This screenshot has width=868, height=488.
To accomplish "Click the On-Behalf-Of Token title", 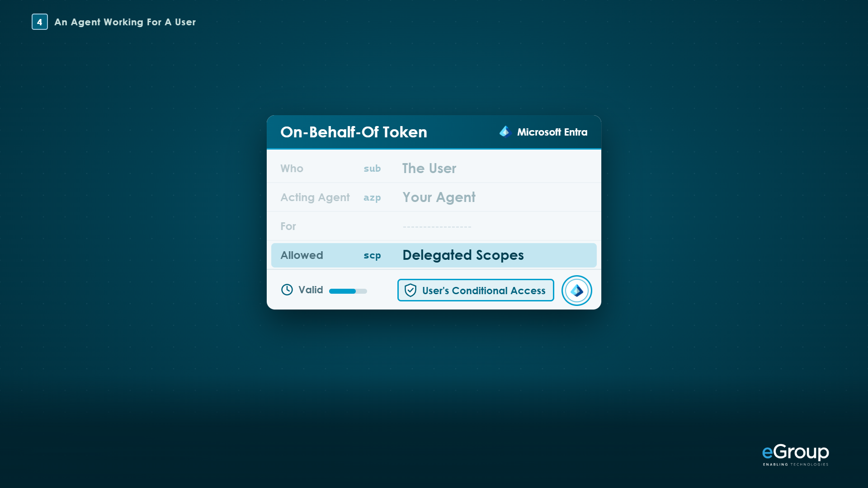I will click(x=354, y=132).
